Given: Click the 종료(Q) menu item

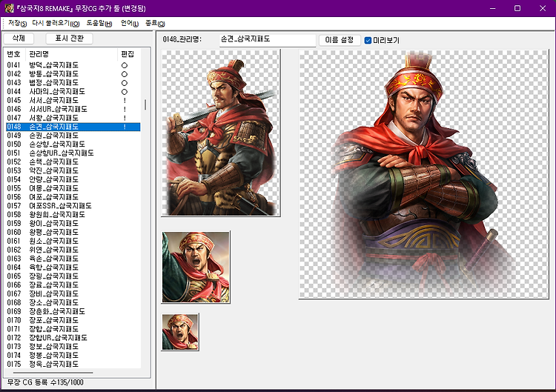Looking at the screenshot, I should (x=155, y=24).
